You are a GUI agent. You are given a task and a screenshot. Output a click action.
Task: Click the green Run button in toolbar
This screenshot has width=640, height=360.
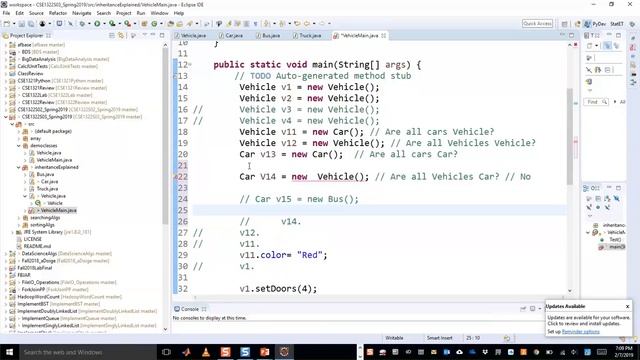tap(97, 24)
